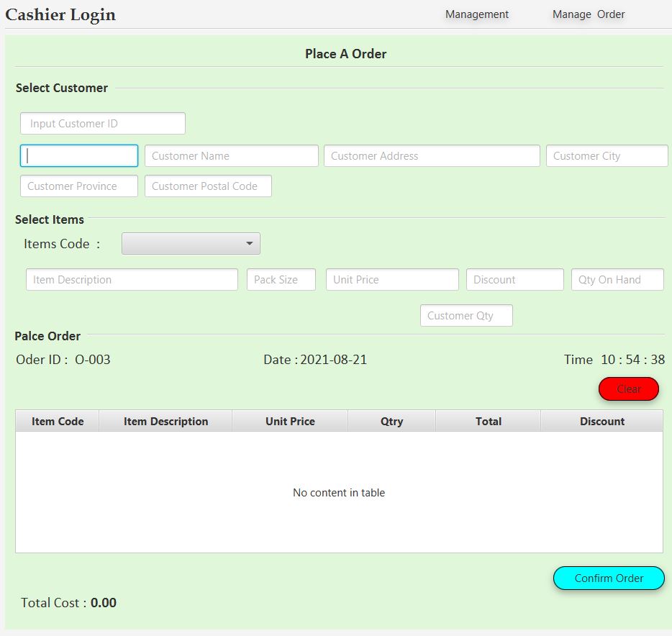672x636 pixels.
Task: Open the Management menu
Action: click(476, 14)
